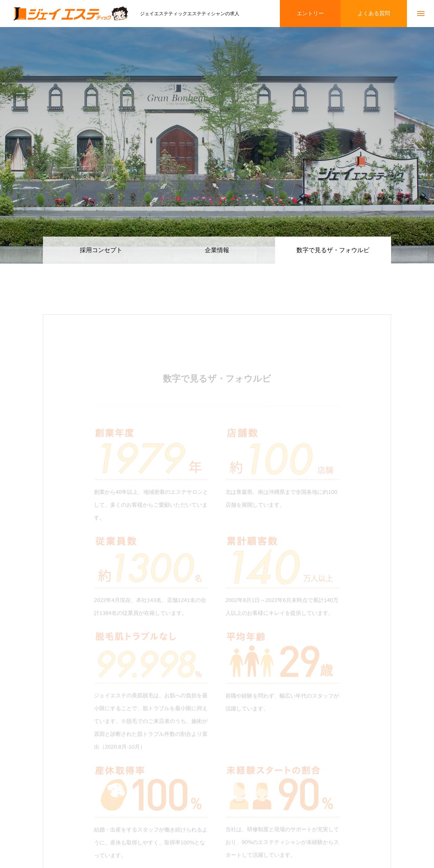Click the 累計顧客数 label
The width and height of the screenshot is (434, 868).
pyautogui.click(x=252, y=541)
